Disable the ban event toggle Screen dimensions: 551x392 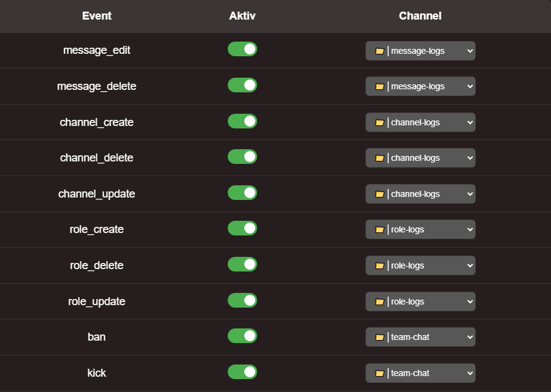[x=242, y=336]
